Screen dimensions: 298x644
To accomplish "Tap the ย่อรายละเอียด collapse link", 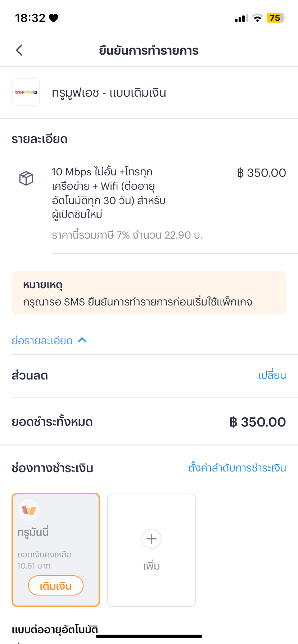I will (x=42, y=340).
